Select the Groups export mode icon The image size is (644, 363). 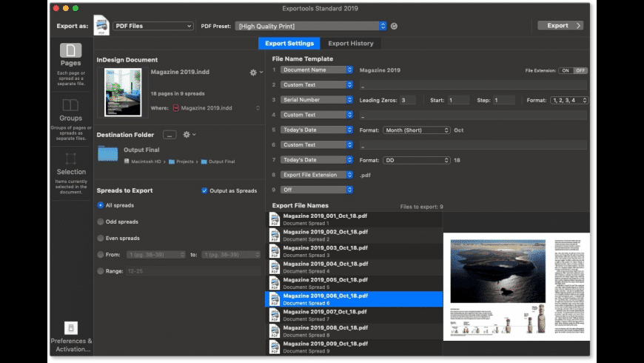tap(70, 105)
